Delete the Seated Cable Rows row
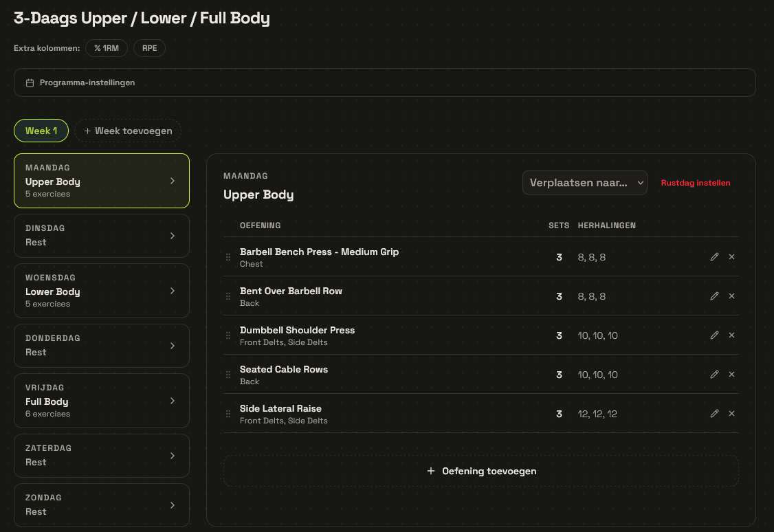The height and width of the screenshot is (532, 774). click(x=731, y=375)
